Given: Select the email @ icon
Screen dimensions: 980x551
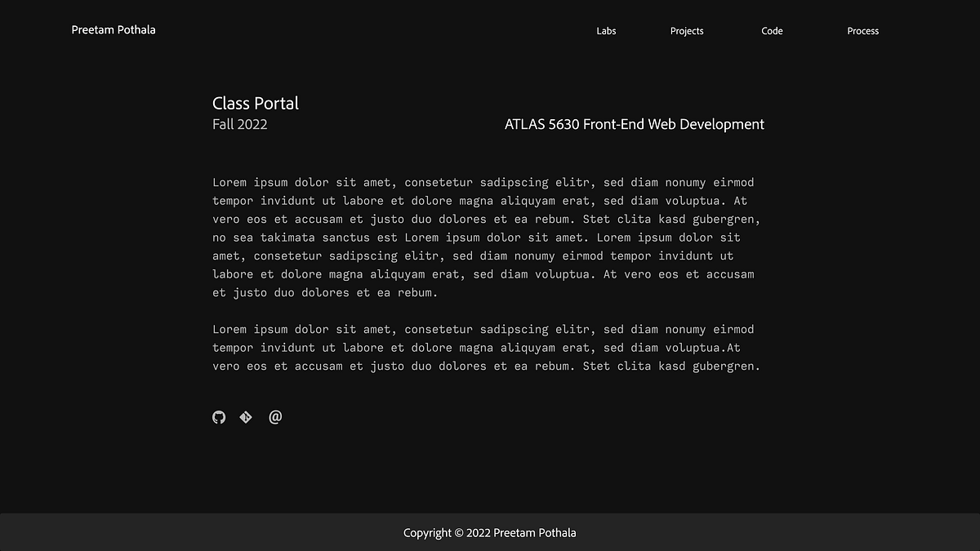Looking at the screenshot, I should point(274,417).
